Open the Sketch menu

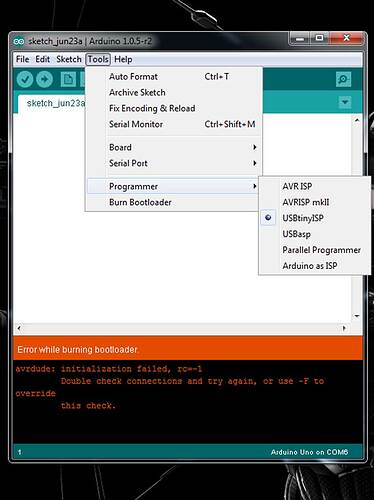pyautogui.click(x=69, y=59)
